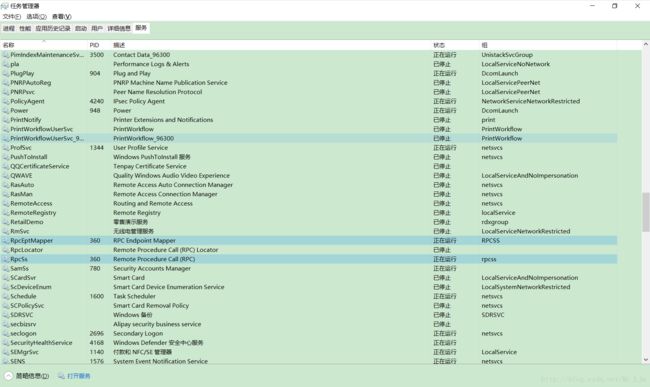Click the UnistackSvcGroup group cell
The image size is (650, 387).
click(x=507, y=55)
